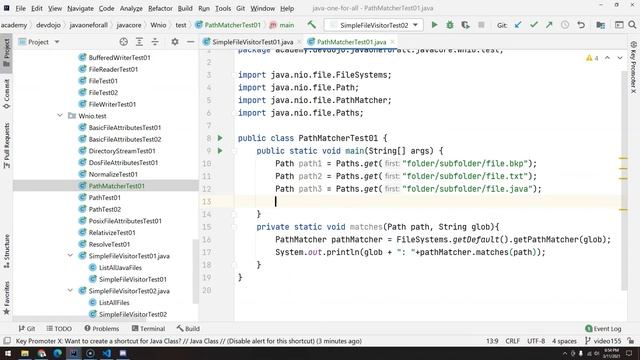This screenshot has width=640, height=360.
Task: Close the PathMatcherTest01.java editor tab
Action: 393,42
